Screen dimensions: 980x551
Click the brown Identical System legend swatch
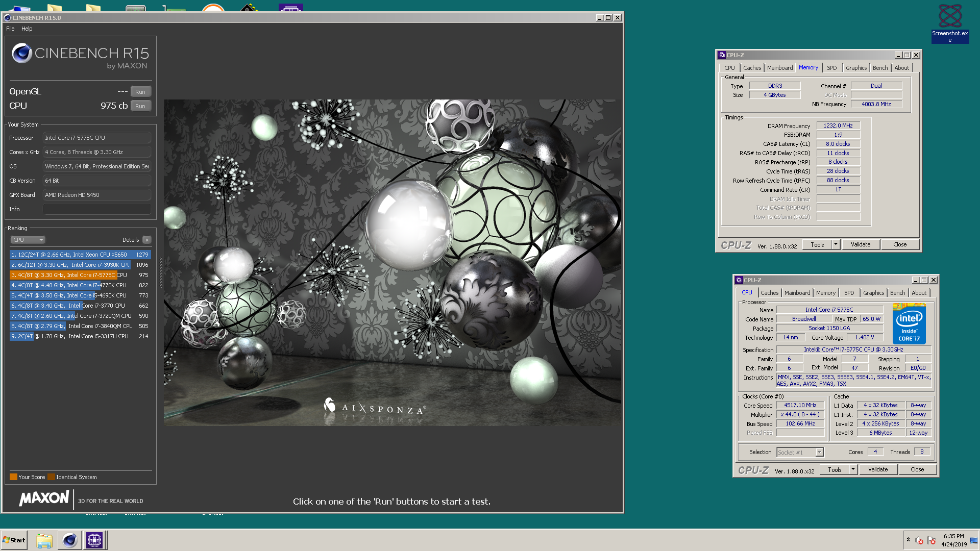coord(51,477)
